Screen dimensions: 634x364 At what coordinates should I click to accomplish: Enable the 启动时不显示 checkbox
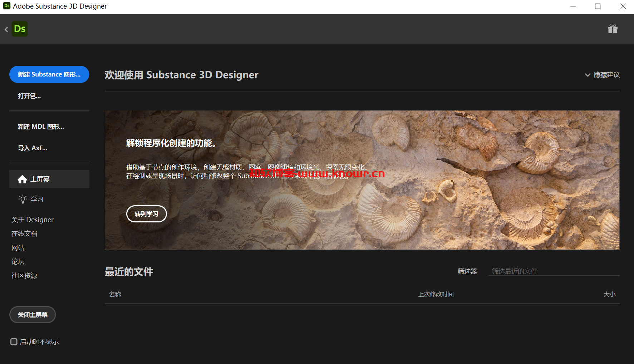click(14, 342)
